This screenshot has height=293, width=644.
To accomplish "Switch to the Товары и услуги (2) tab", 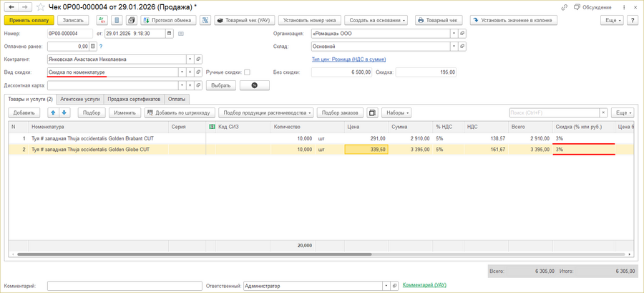I will tap(30, 99).
